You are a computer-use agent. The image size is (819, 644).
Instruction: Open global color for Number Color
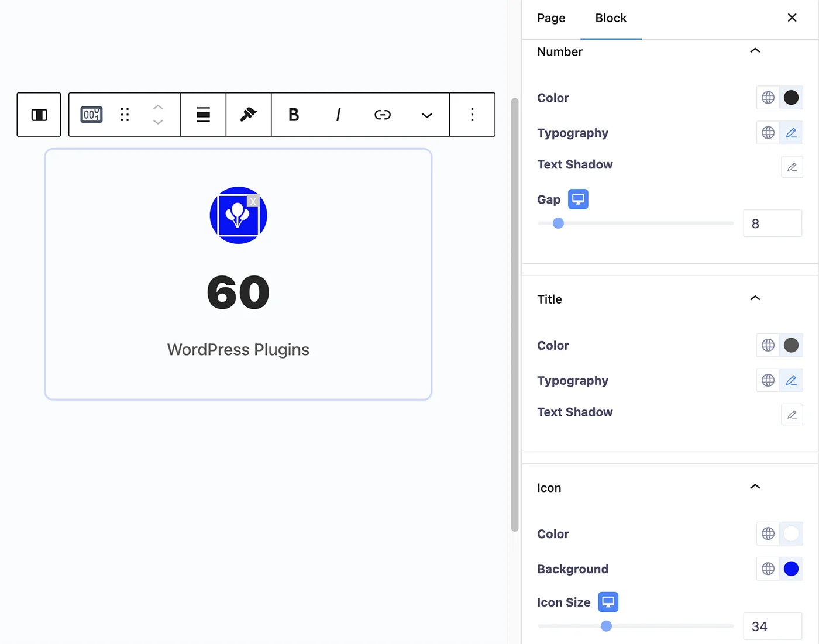tap(768, 98)
